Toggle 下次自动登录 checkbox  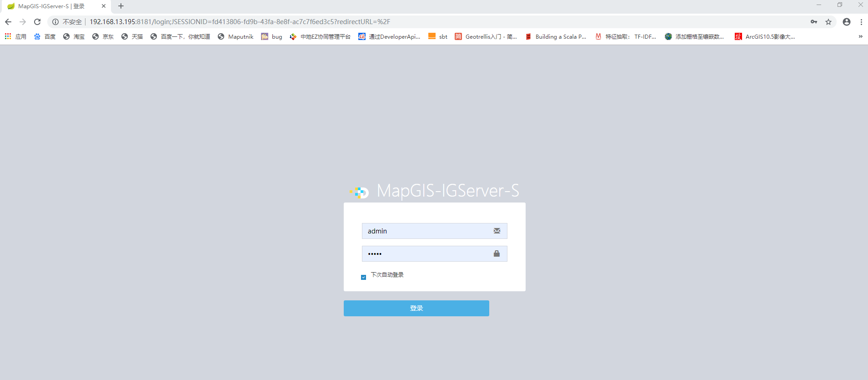[x=363, y=277]
